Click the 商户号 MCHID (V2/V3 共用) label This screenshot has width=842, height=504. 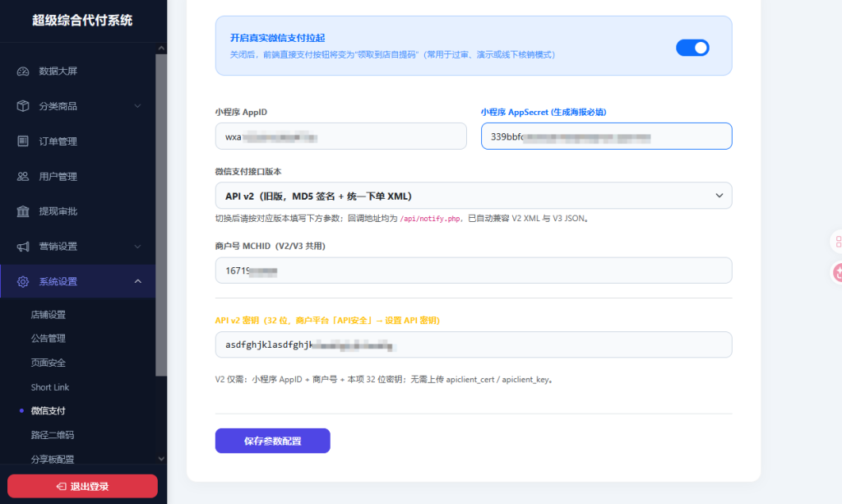click(x=270, y=246)
